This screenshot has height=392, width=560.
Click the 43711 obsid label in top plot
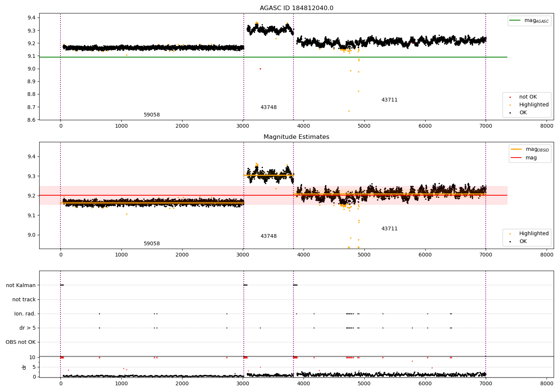(x=389, y=100)
